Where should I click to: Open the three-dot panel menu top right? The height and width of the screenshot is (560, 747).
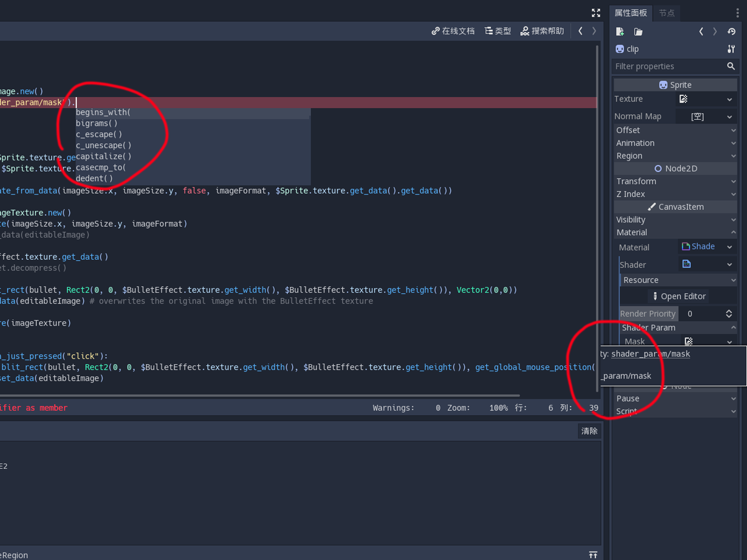[737, 13]
